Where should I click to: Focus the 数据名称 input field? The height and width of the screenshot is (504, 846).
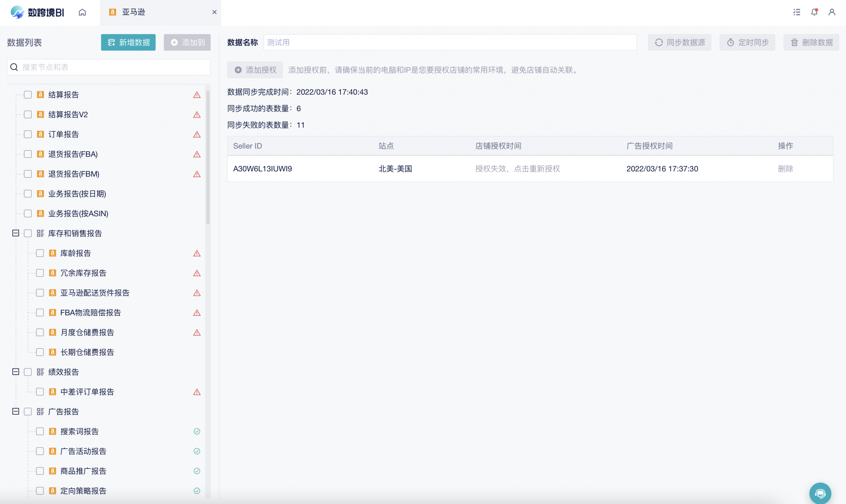pos(450,42)
